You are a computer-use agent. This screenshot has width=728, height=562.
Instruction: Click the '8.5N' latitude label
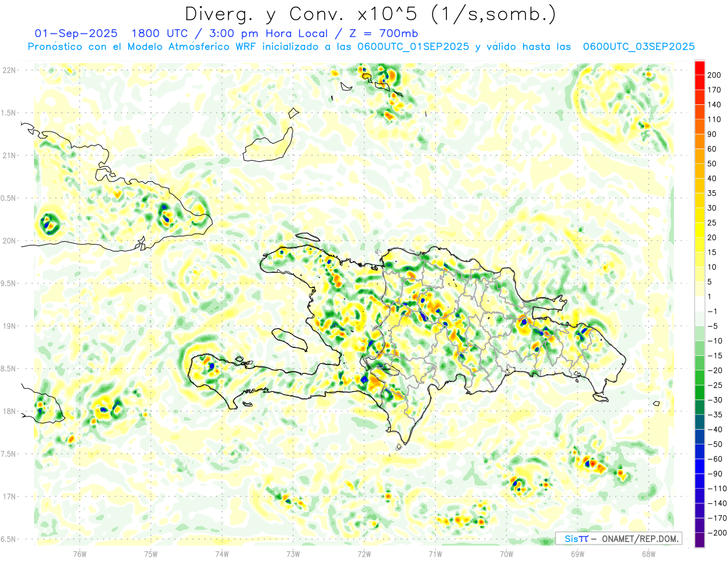click(9, 369)
